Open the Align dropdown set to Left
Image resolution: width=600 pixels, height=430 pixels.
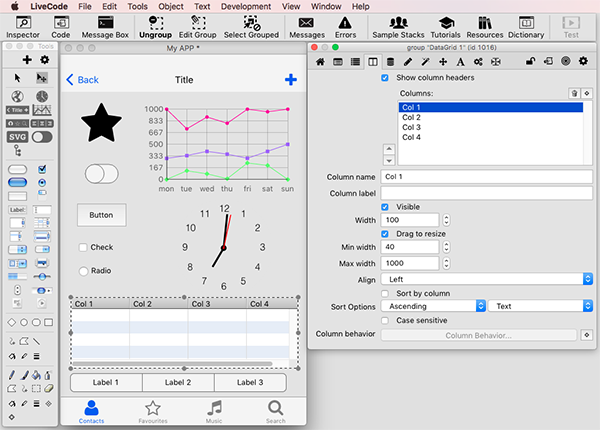pos(487,279)
